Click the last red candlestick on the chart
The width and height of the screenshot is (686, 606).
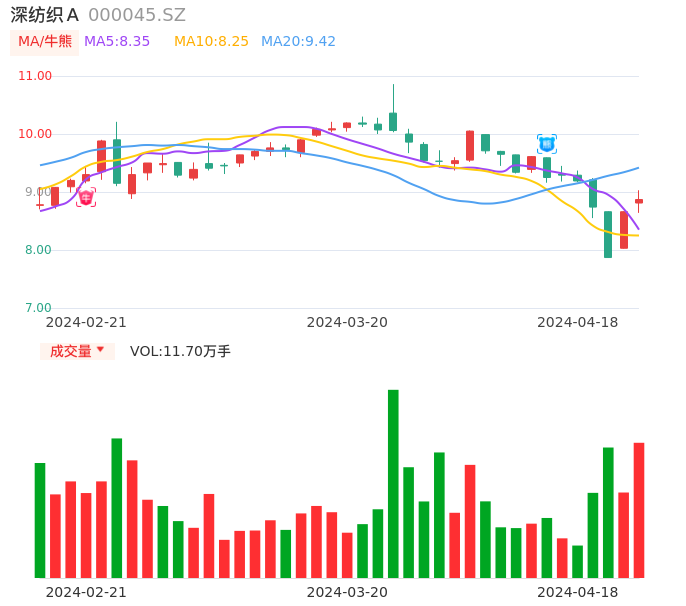(639, 201)
